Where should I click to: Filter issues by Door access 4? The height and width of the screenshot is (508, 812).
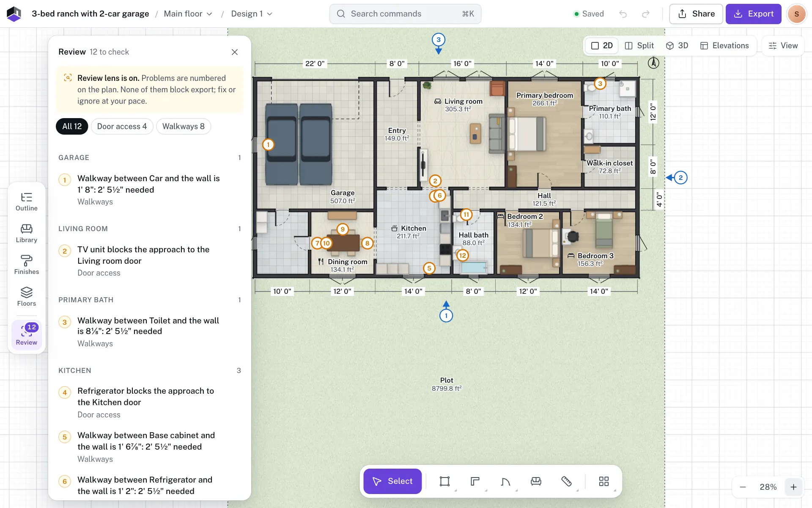pos(122,127)
